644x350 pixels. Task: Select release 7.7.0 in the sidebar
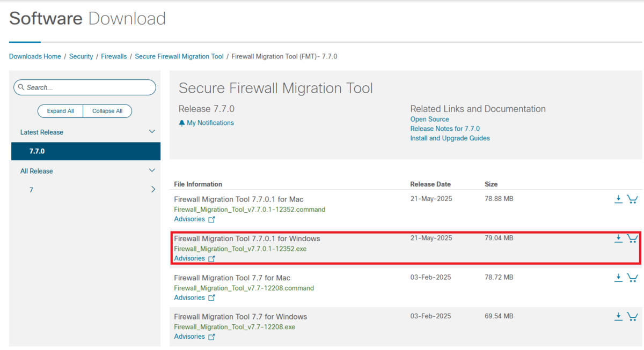pos(86,151)
